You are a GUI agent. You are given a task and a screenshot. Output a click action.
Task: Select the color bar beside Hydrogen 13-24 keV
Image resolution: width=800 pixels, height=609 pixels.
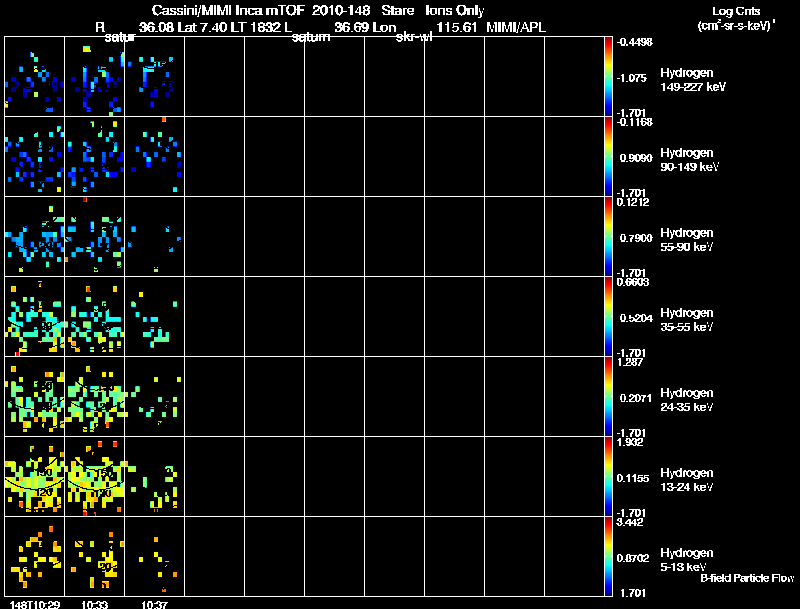pyautogui.click(x=608, y=477)
